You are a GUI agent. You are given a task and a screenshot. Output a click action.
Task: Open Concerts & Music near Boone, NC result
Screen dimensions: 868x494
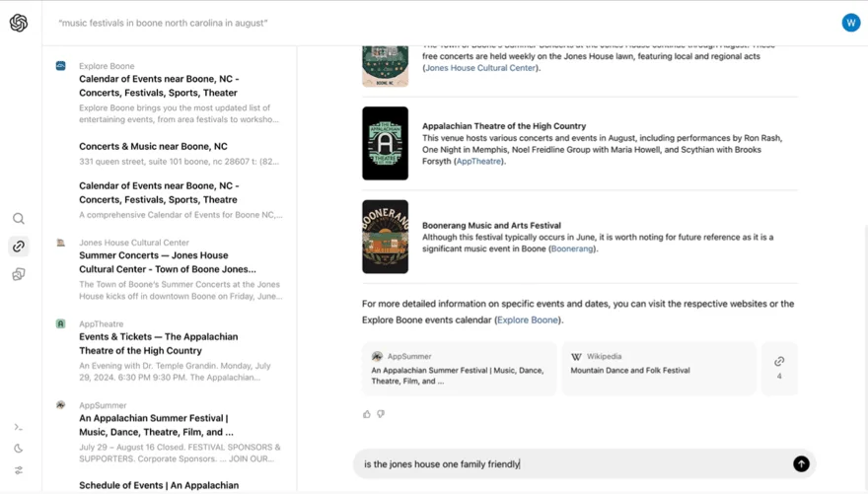point(153,146)
